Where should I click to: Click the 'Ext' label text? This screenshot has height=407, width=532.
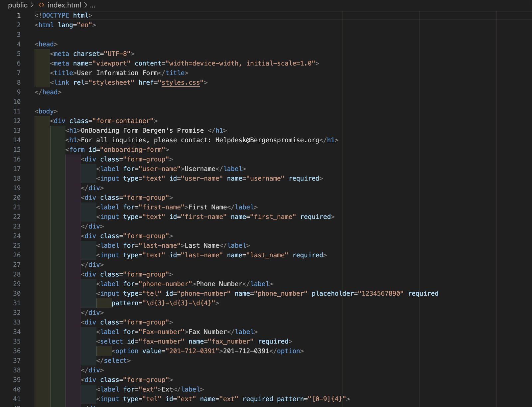(x=167, y=389)
